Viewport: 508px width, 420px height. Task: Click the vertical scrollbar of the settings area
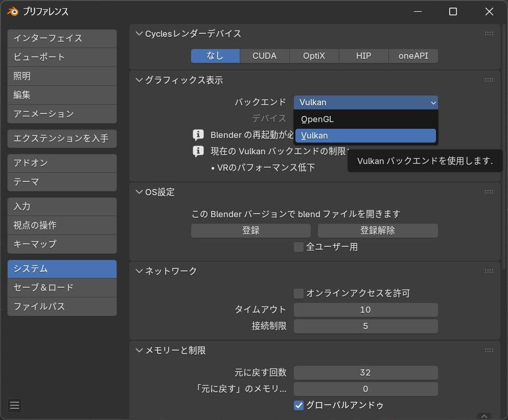tap(504, 146)
